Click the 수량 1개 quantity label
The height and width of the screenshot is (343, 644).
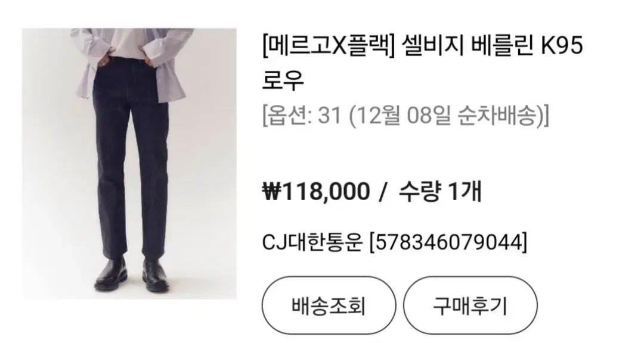click(x=439, y=191)
